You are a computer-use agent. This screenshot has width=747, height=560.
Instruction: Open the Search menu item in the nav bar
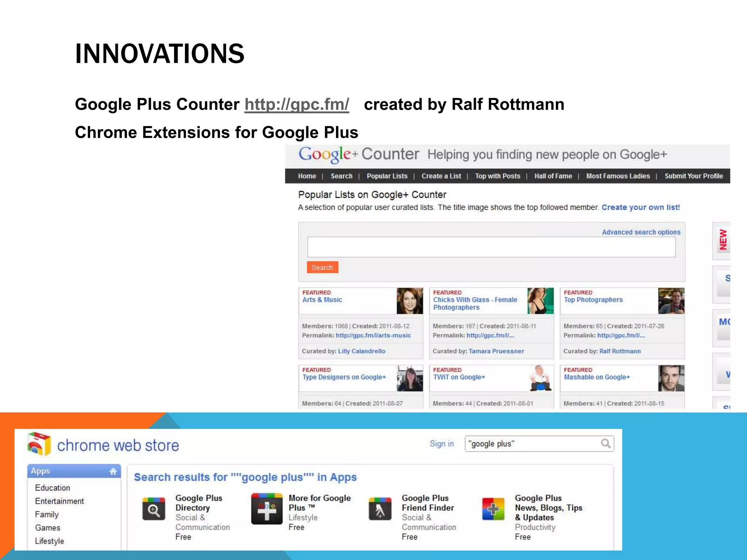[341, 176]
